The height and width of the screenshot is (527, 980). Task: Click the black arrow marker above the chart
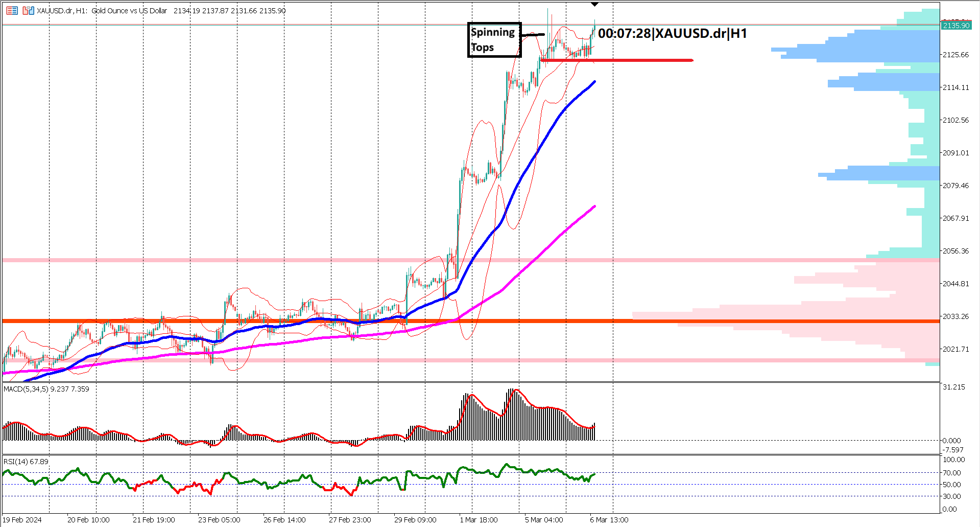594,4
